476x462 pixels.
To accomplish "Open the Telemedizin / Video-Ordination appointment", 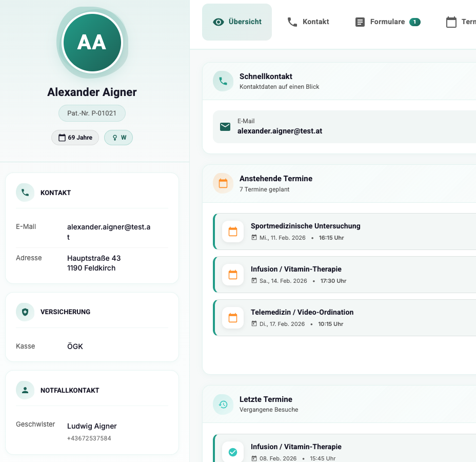I will 302,312.
